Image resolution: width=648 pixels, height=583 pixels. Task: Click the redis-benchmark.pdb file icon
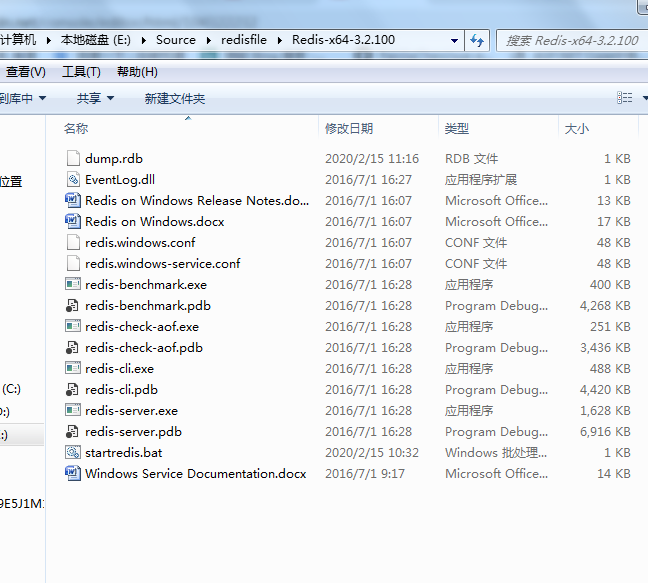coord(72,305)
